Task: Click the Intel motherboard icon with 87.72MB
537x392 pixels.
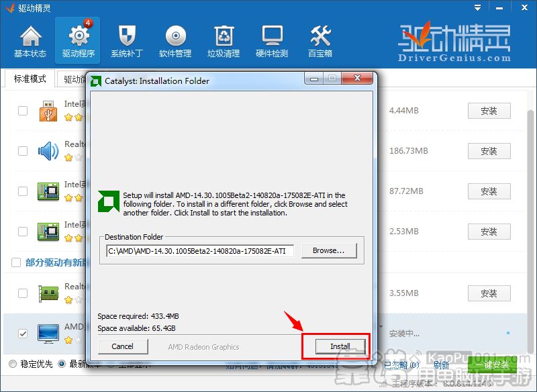Action: point(48,191)
